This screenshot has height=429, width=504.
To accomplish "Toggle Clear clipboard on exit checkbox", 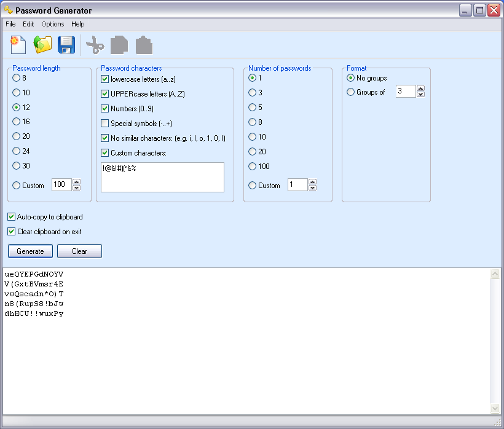I will coord(12,232).
